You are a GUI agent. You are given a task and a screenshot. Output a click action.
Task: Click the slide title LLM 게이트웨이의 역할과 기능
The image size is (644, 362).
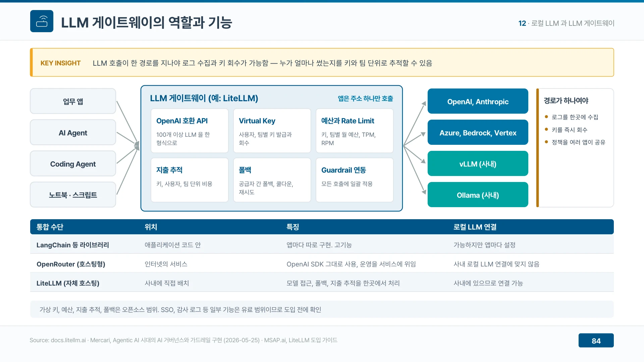[146, 22]
